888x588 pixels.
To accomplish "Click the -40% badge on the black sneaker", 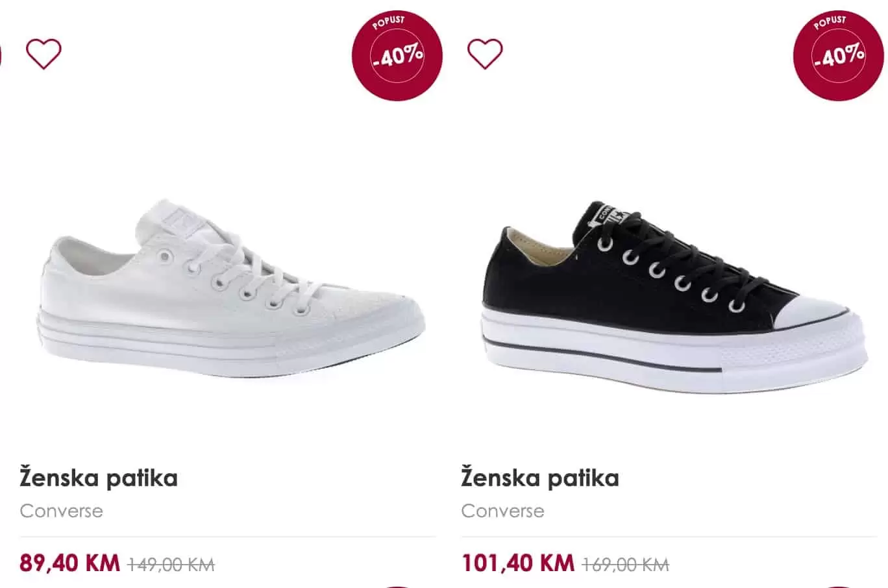I will click(839, 56).
